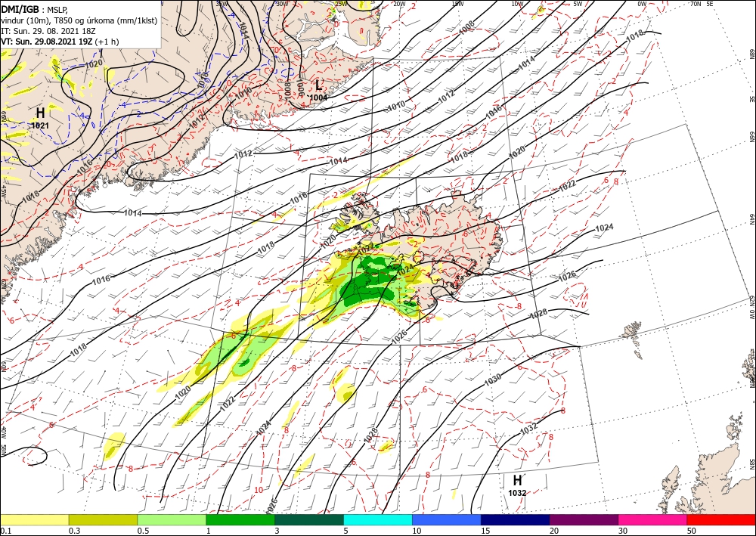756x536 pixels.
Task: Click the legend value 0.5
Action: (142, 531)
